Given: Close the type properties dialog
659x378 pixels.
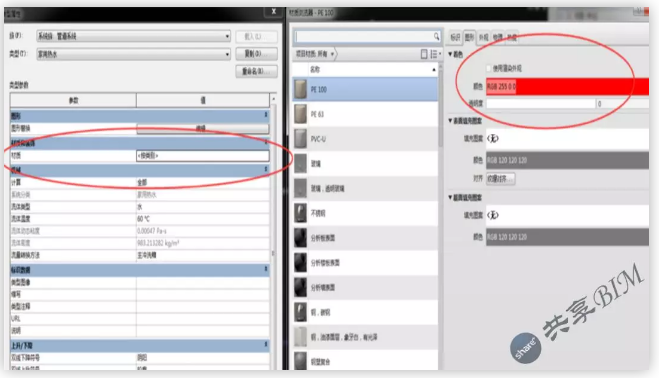Looking at the screenshot, I should 274,11.
